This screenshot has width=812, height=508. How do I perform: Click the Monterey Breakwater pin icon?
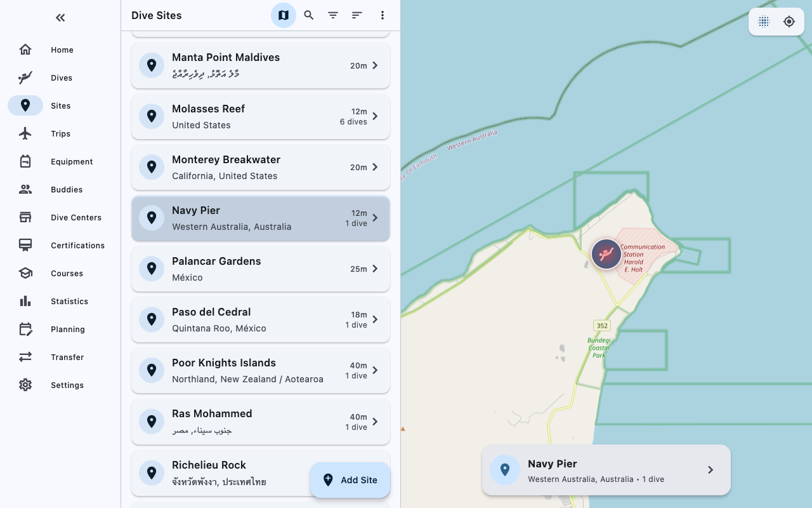point(152,167)
